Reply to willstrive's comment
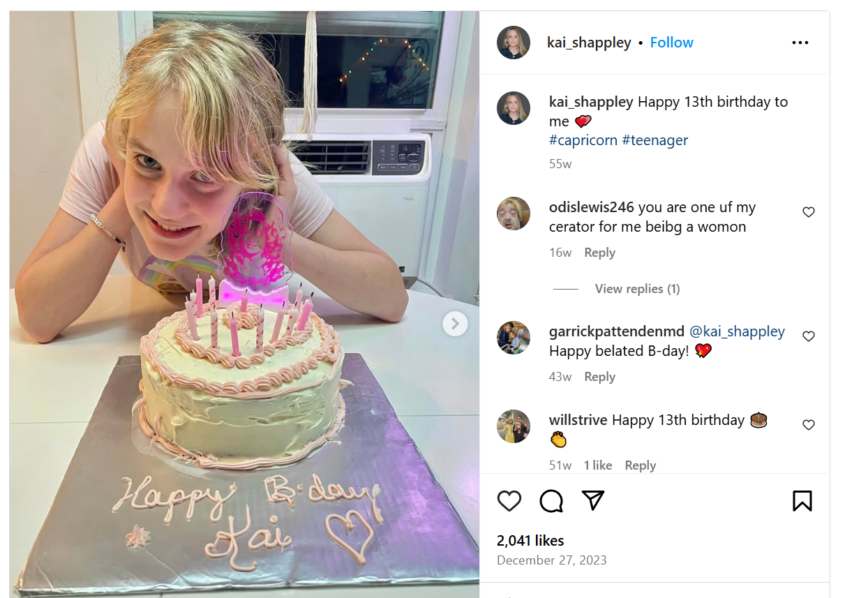This screenshot has width=868, height=598. [x=640, y=465]
